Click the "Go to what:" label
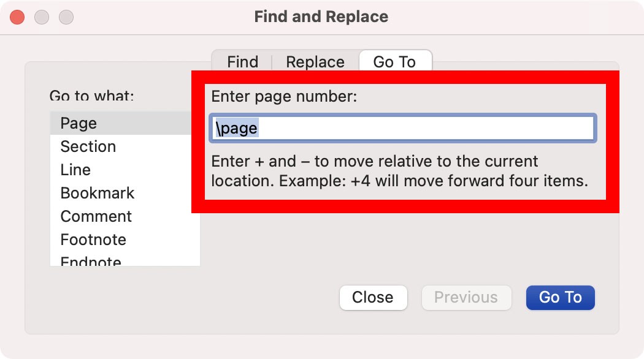 (92, 96)
